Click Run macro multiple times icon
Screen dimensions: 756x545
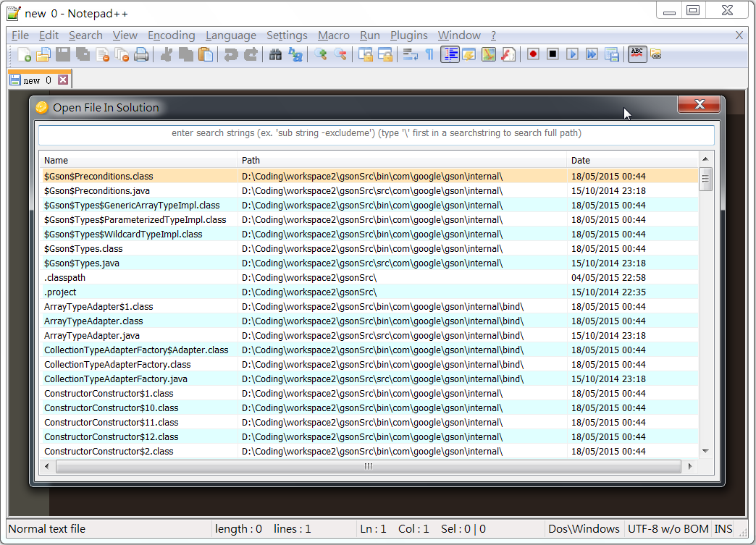pos(592,54)
